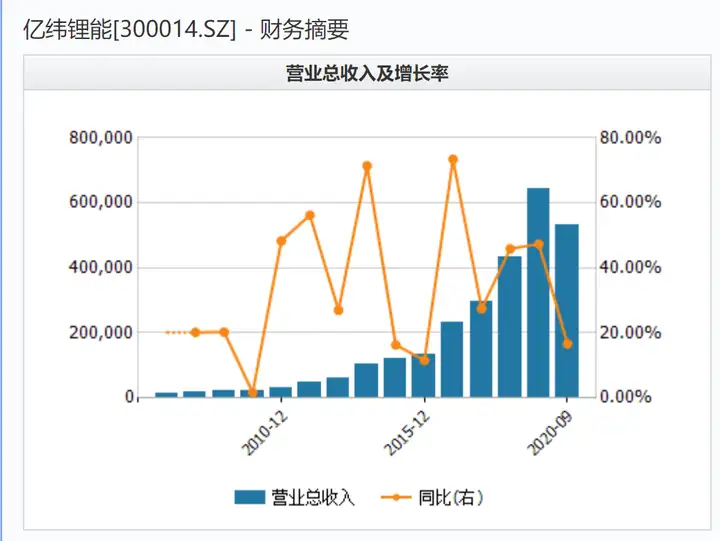Click the highest orange growth-rate point
This screenshot has width=720, height=541.
click(453, 159)
